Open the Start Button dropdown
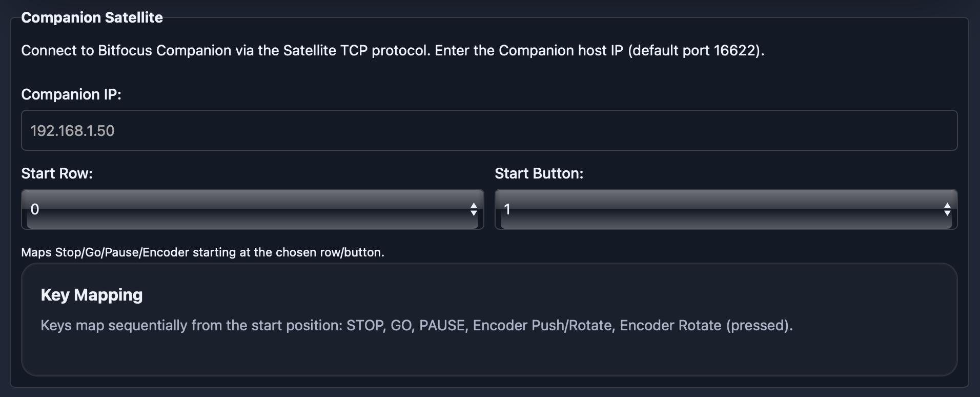980x397 pixels. [x=726, y=209]
